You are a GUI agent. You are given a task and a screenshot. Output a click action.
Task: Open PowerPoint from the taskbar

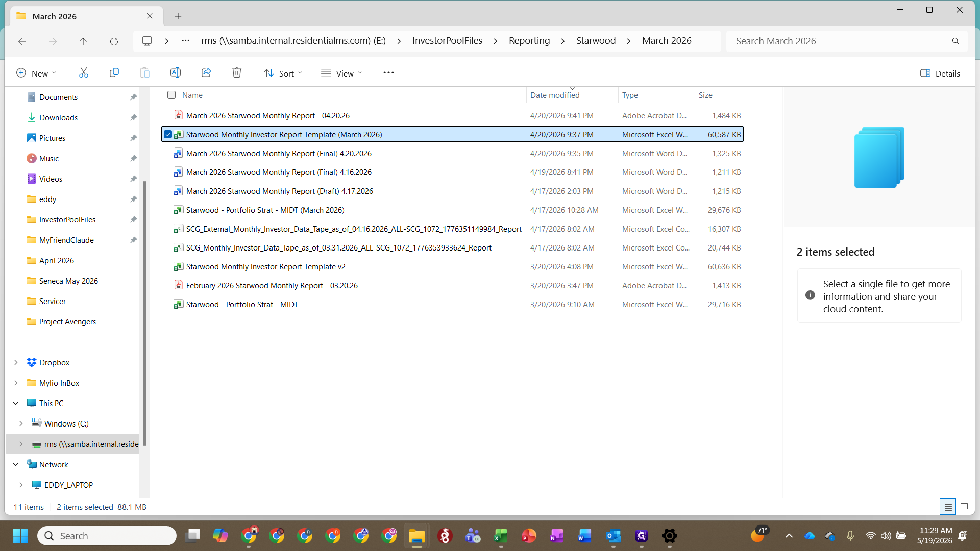[x=529, y=536]
